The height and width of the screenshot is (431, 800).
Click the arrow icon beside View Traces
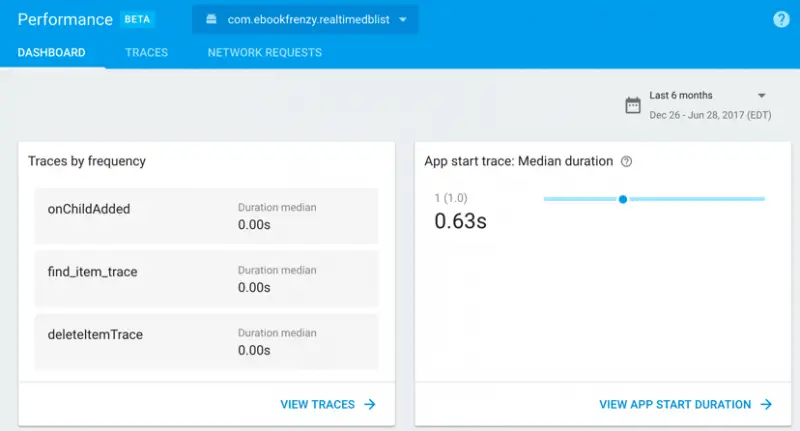(x=370, y=404)
